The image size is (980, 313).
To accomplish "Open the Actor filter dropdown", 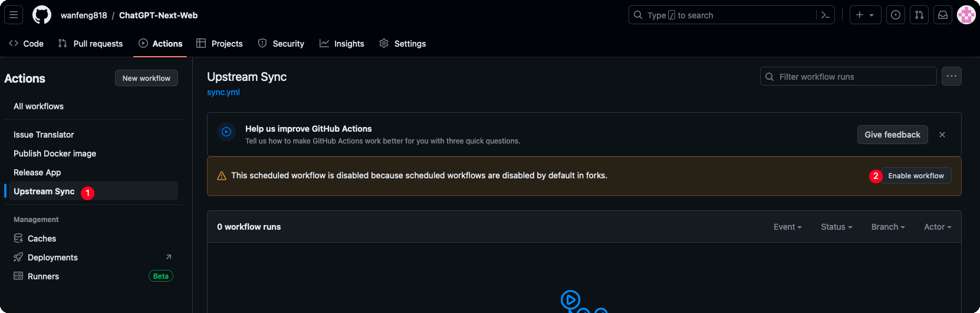I will click(938, 227).
